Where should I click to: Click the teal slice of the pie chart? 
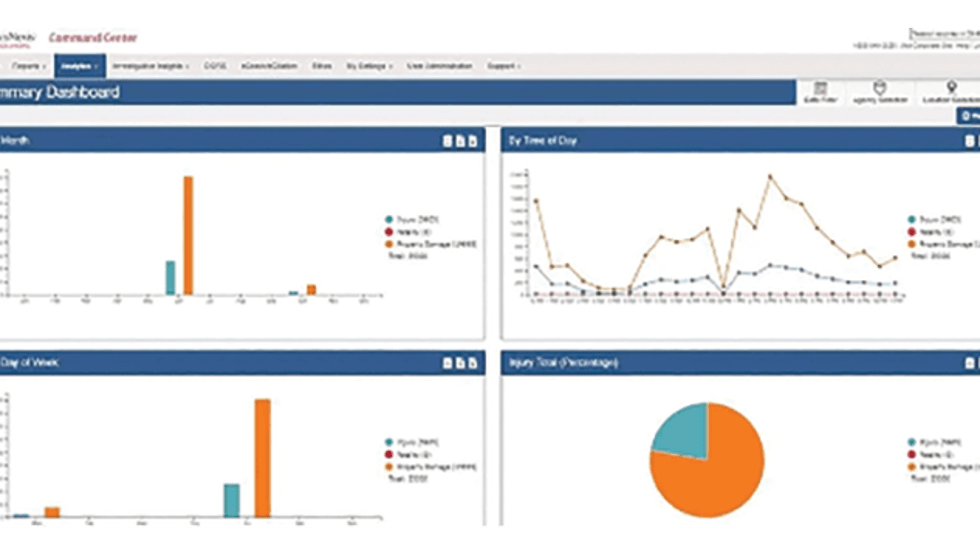[683, 428]
